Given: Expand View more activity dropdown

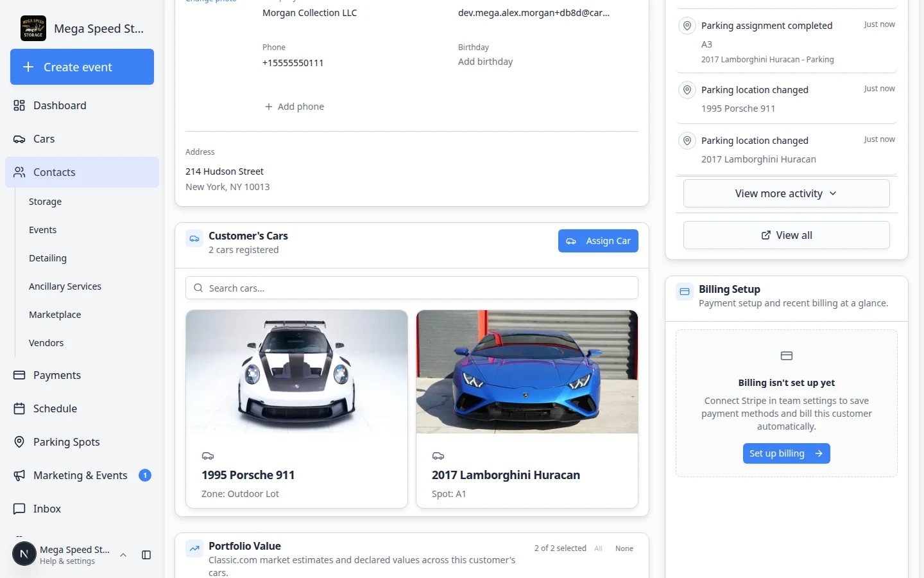Looking at the screenshot, I should point(787,193).
